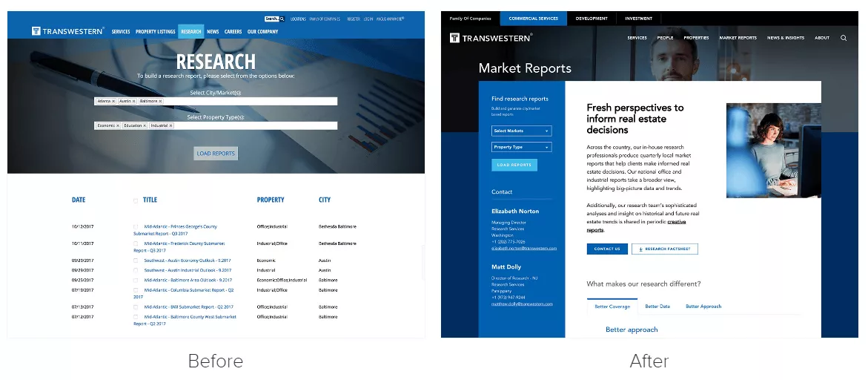The height and width of the screenshot is (380, 868).
Task: Open Services in the After navigation
Action: click(x=637, y=38)
